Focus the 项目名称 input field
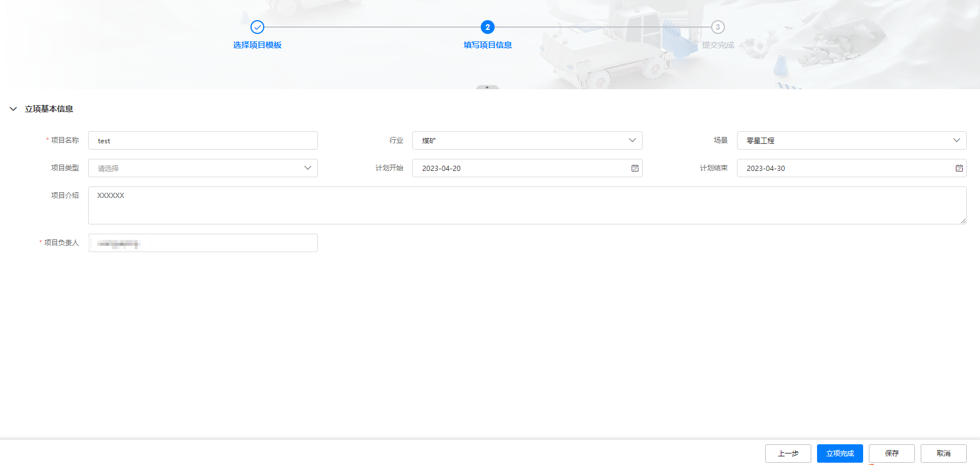Image resolution: width=980 pixels, height=465 pixels. [x=203, y=140]
